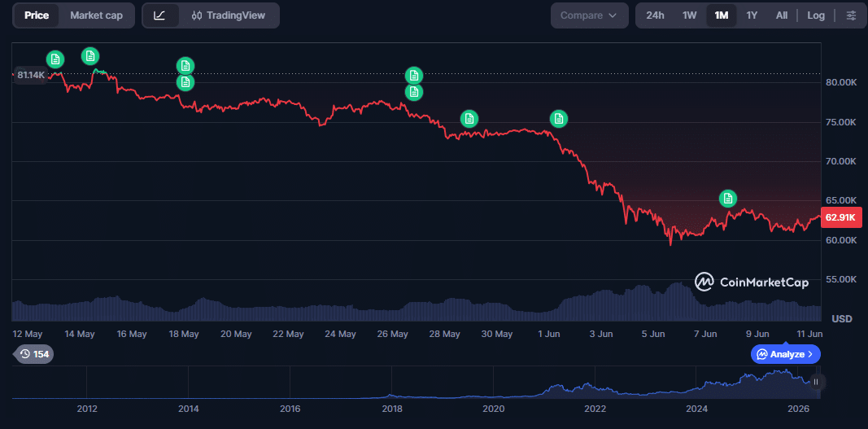868x429 pixels.
Task: Grab the range selector pause handle
Action: pyautogui.click(x=815, y=382)
